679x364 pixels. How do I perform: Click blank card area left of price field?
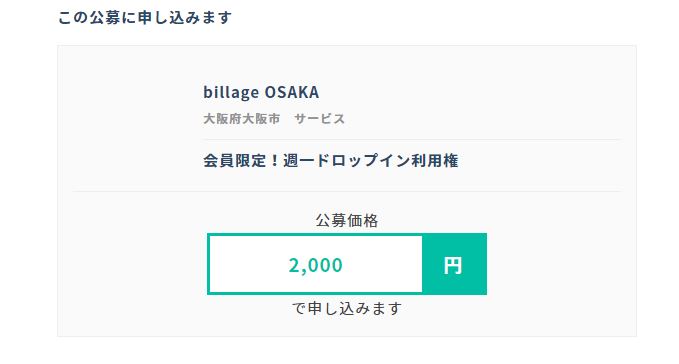(132, 264)
